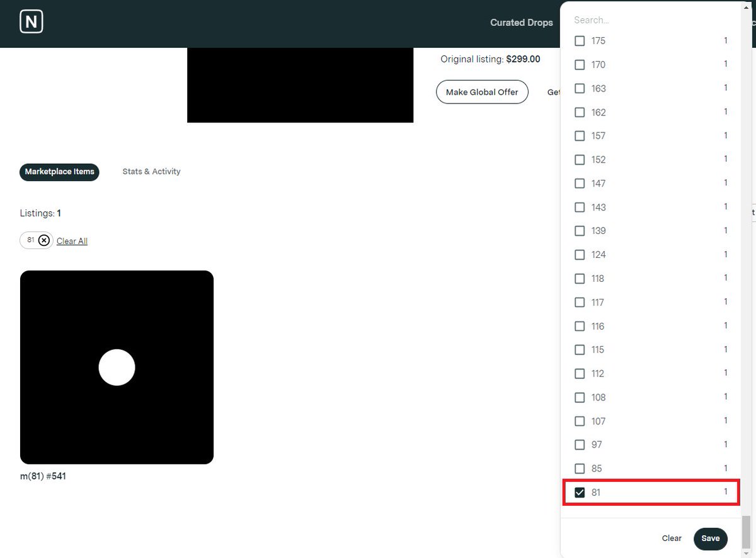Check the 162 filter option

pyautogui.click(x=580, y=113)
